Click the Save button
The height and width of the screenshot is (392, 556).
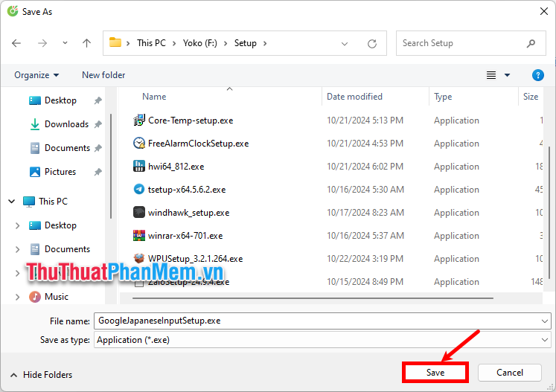pos(435,373)
